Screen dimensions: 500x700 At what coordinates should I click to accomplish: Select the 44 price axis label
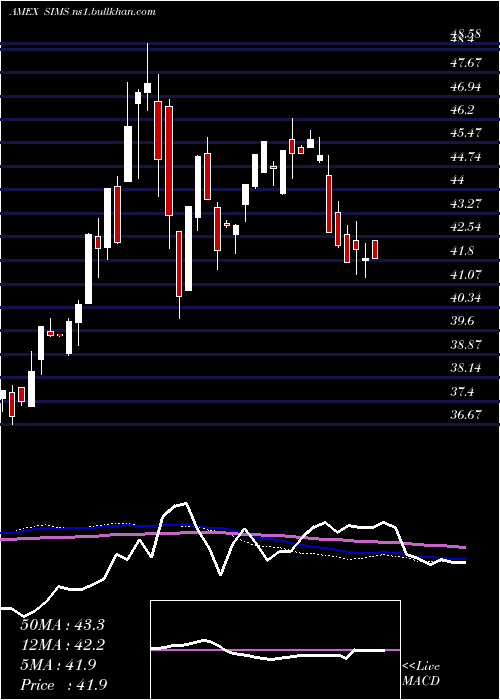point(459,180)
